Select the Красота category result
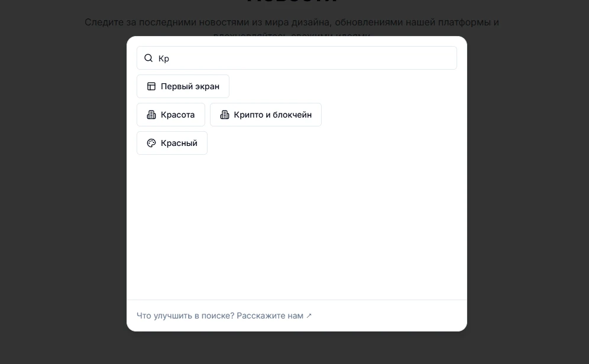This screenshot has height=364, width=589. [177, 115]
